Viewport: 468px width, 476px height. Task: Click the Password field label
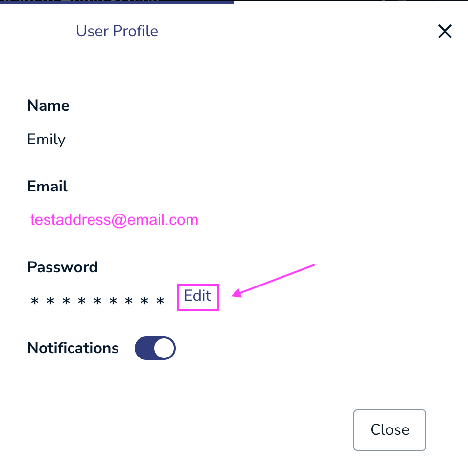coord(63,267)
